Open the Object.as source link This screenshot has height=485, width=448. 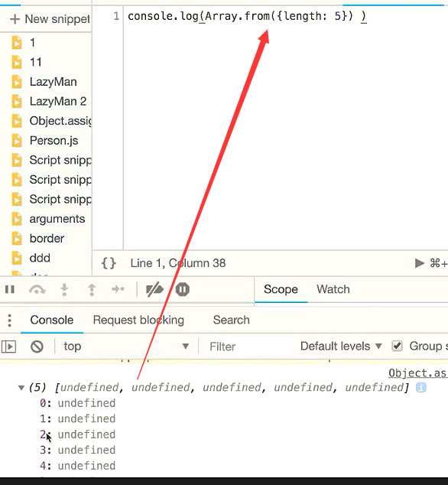(x=417, y=373)
